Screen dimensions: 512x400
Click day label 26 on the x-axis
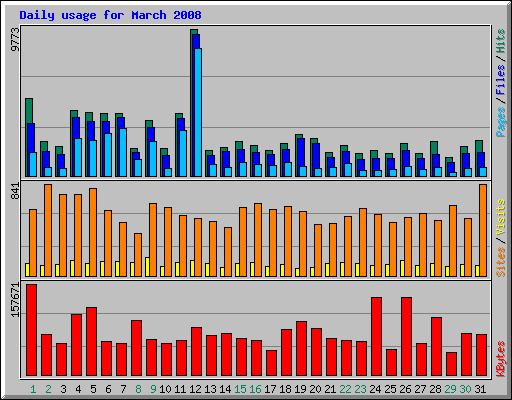405,389
